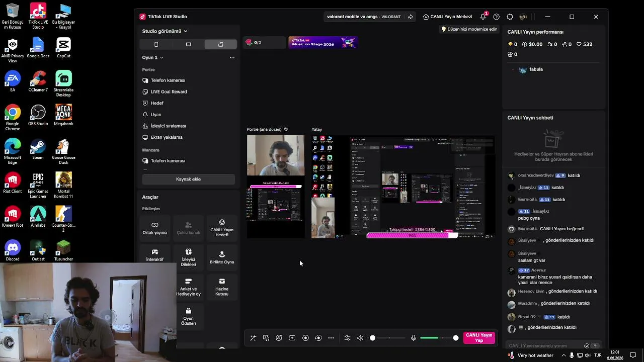Open the Oyun Ödülleri tool
644x362 pixels.
(189, 316)
